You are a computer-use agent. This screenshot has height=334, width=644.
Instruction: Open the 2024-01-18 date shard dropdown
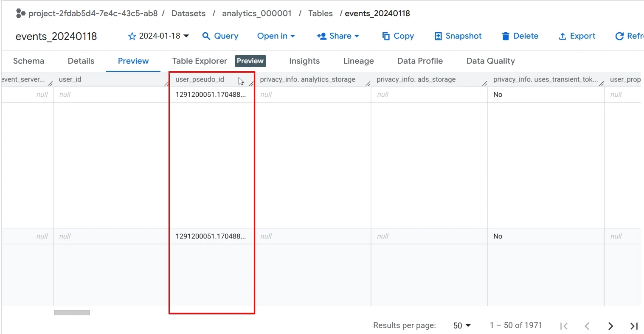click(x=164, y=36)
